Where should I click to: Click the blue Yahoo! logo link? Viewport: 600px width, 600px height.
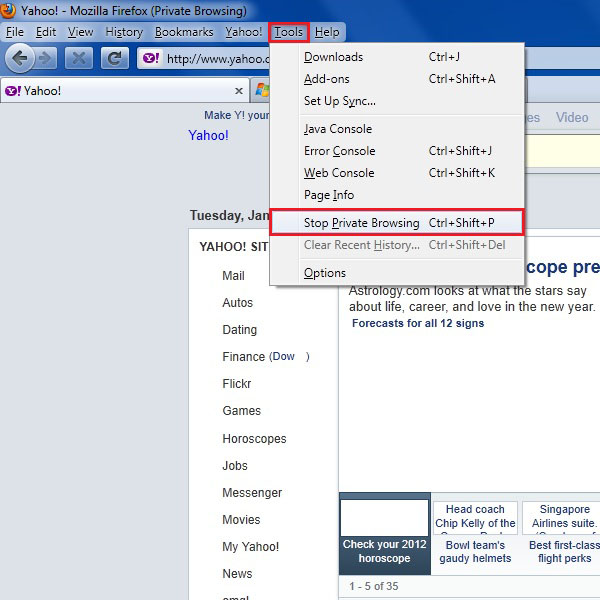(209, 135)
